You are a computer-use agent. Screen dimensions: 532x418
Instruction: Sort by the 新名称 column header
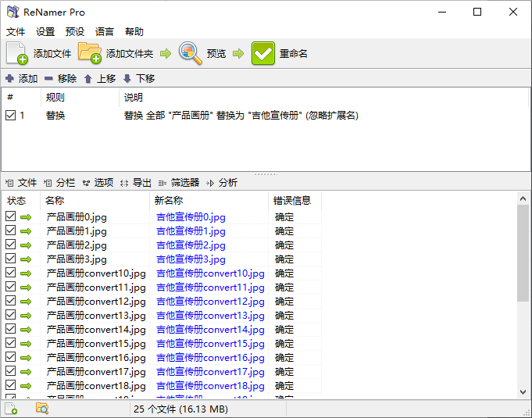[x=209, y=201]
